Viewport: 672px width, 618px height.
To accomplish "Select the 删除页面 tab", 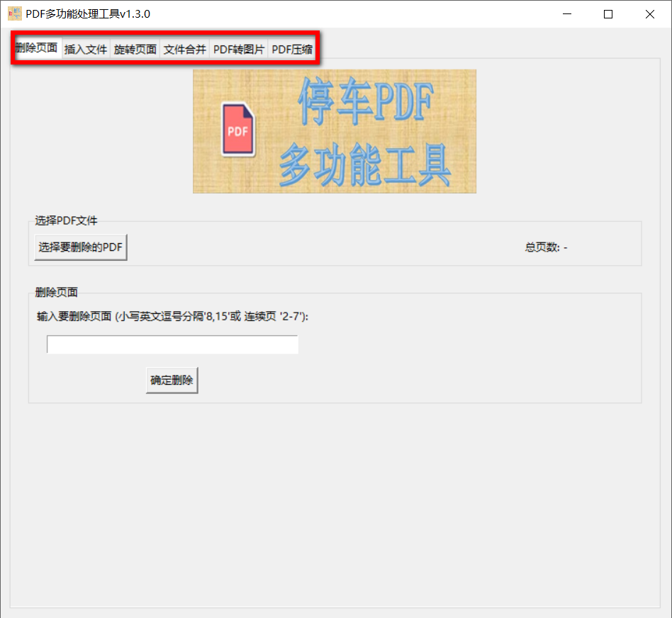I will coord(35,49).
